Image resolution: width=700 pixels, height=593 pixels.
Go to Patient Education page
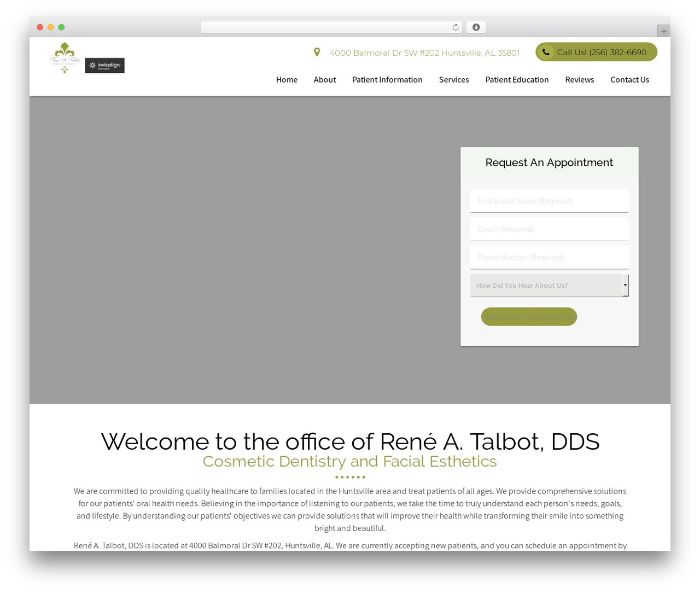pyautogui.click(x=517, y=80)
